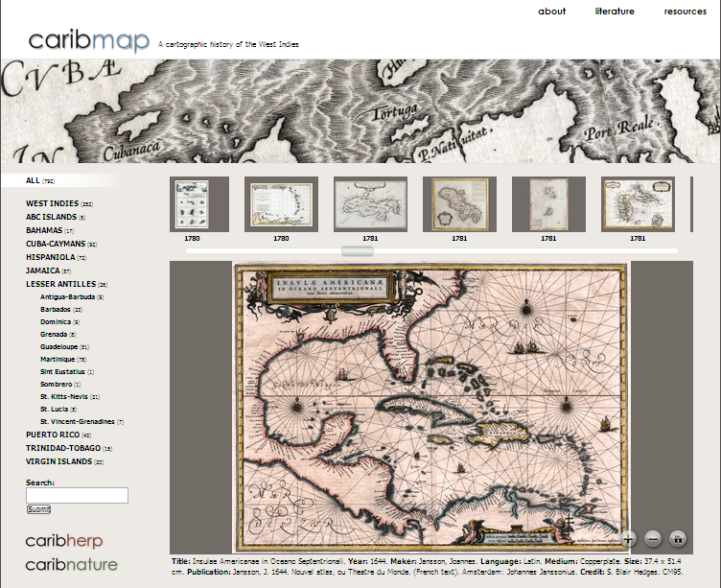Click the Search text input field
Screen dimensions: 721x588
[77, 496]
